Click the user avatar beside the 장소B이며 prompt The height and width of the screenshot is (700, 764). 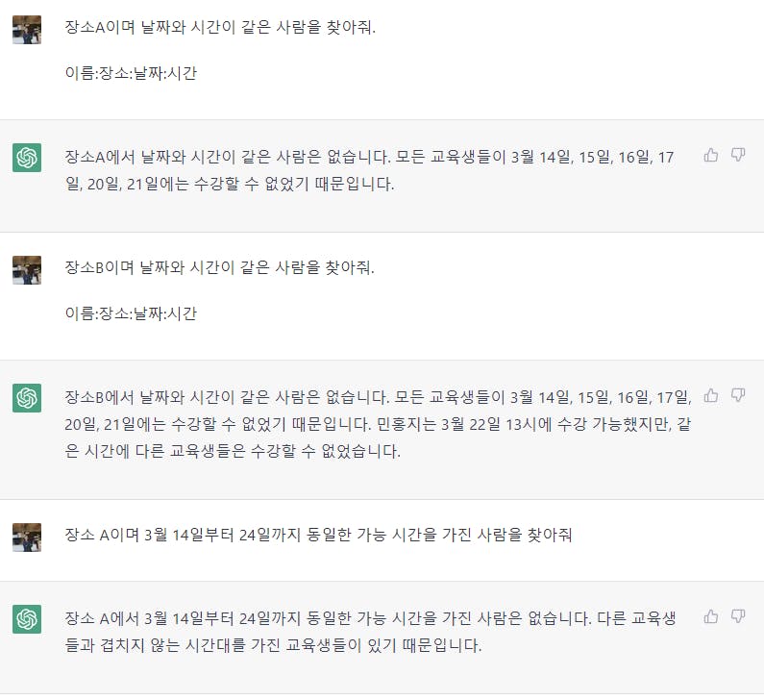[x=27, y=270]
